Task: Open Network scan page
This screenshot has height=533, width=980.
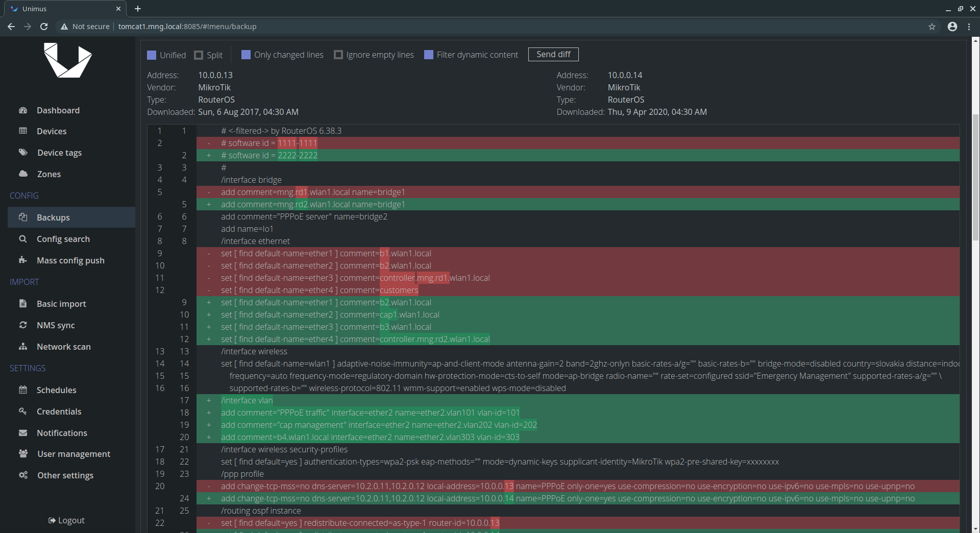Action: pos(64,347)
